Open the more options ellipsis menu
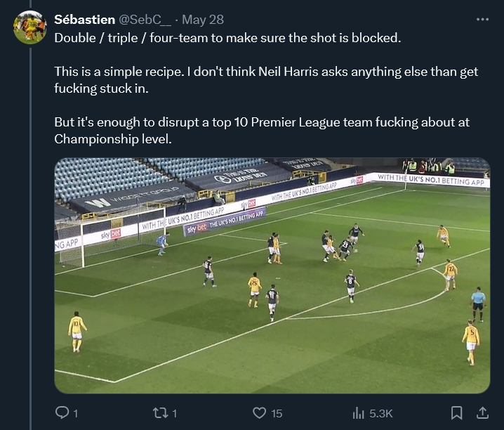Viewport: 504px width, 430px height. click(x=482, y=18)
